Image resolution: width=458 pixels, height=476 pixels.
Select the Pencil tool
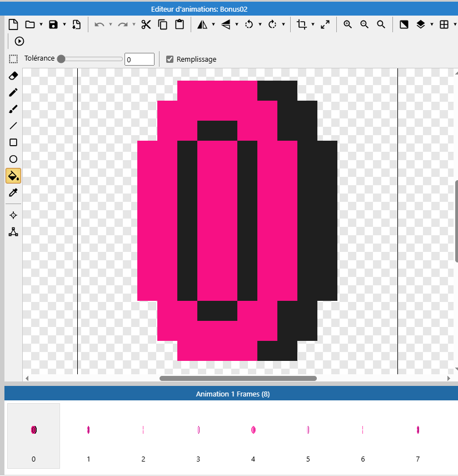[x=13, y=92]
